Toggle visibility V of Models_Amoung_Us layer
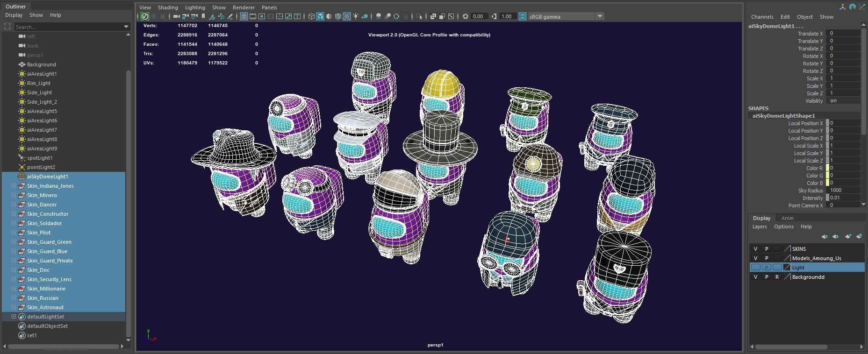The width and height of the screenshot is (868, 354). pos(755,258)
